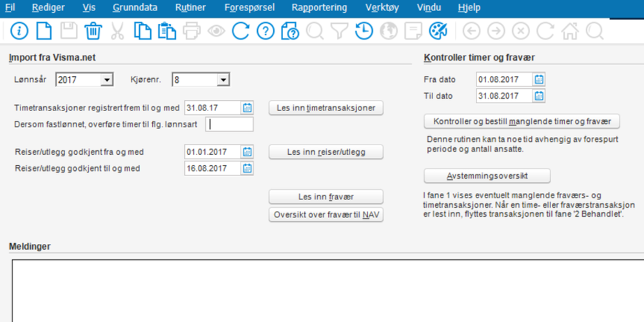Click Les inn fravær button
Screen dimensions: 644x322
click(x=326, y=197)
